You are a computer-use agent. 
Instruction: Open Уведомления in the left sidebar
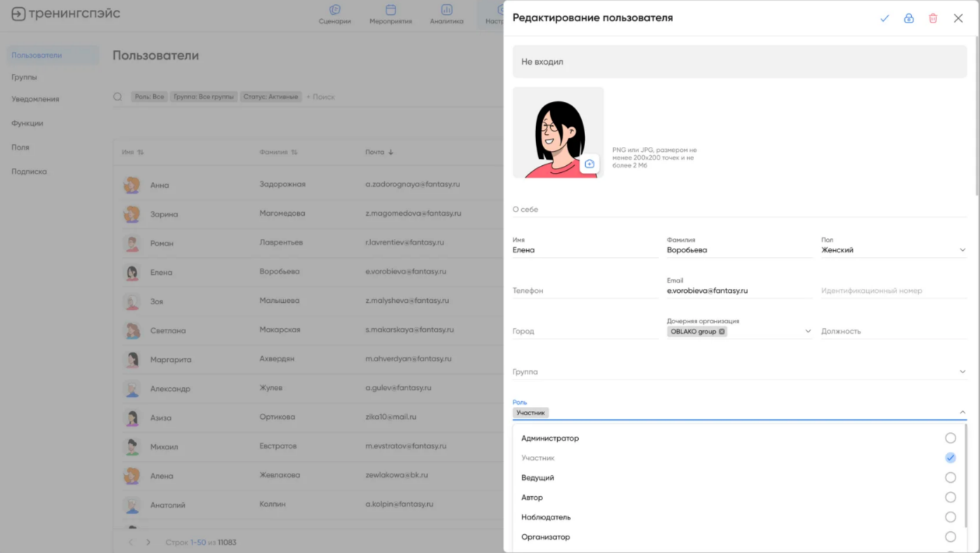tap(35, 99)
